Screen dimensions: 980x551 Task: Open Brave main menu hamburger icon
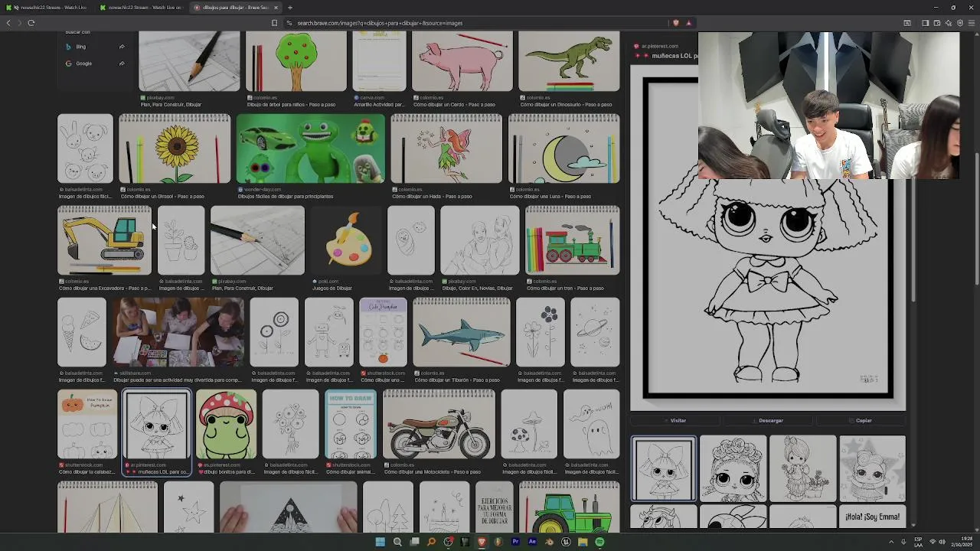coord(972,23)
